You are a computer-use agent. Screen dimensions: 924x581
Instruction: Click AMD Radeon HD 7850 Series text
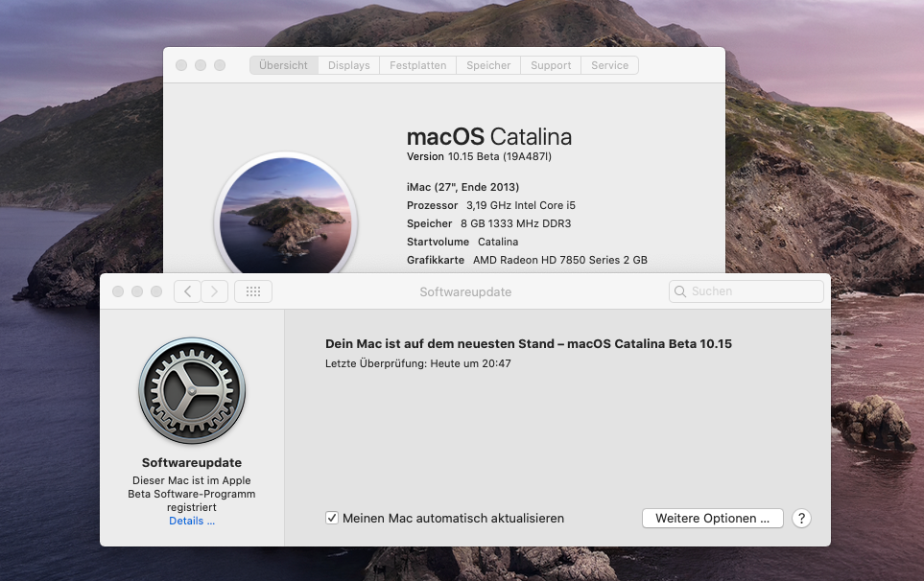[x=559, y=260]
